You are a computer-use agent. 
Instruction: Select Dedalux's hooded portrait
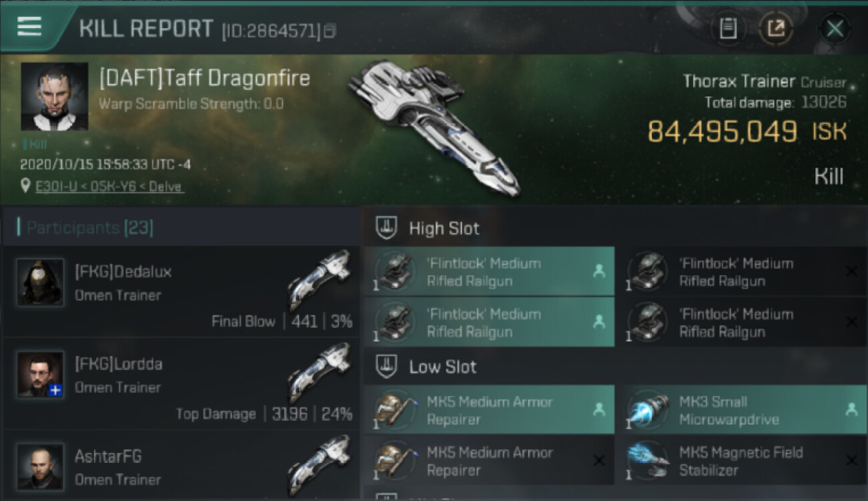[x=40, y=282]
